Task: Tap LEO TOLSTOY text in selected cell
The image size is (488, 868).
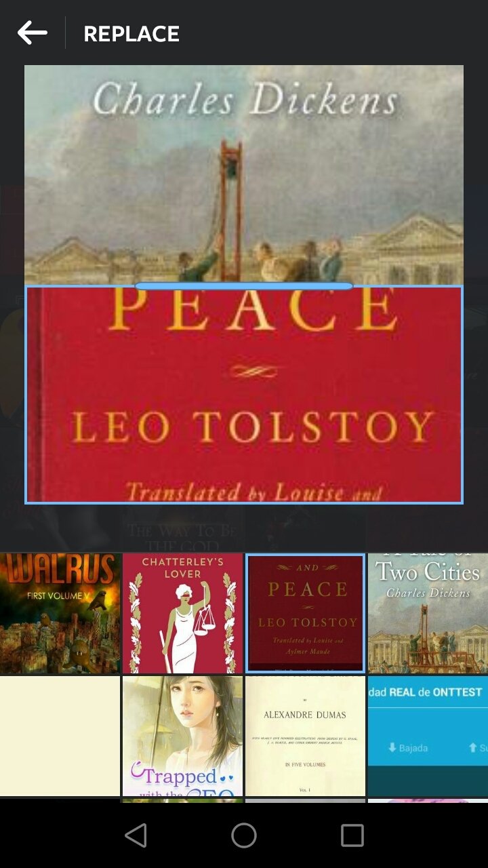Action: coord(251,427)
